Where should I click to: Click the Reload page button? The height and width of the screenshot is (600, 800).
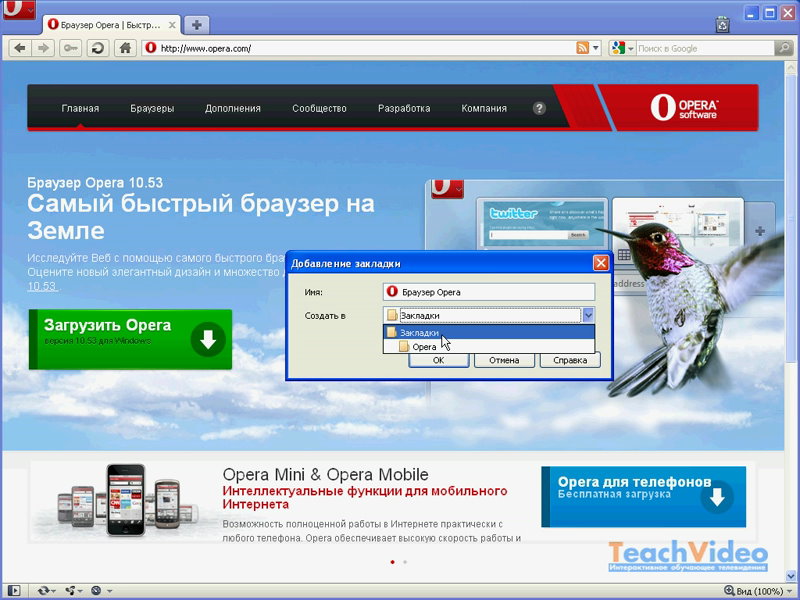[97, 47]
